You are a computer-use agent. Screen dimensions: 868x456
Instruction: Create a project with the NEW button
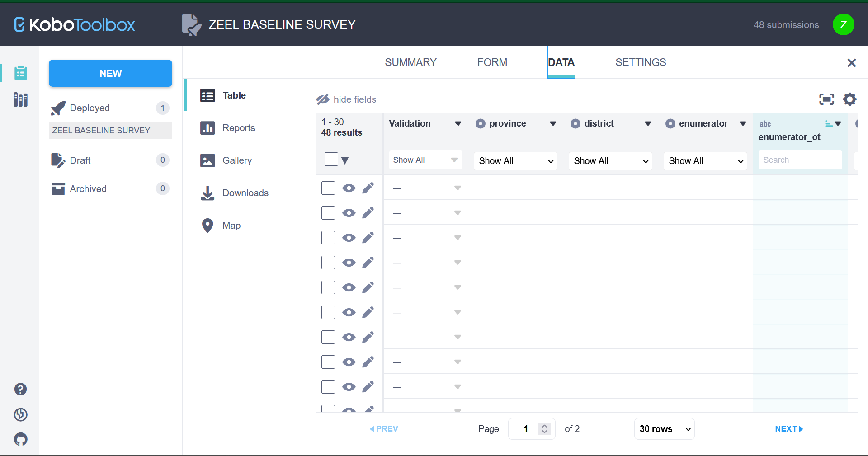110,73
